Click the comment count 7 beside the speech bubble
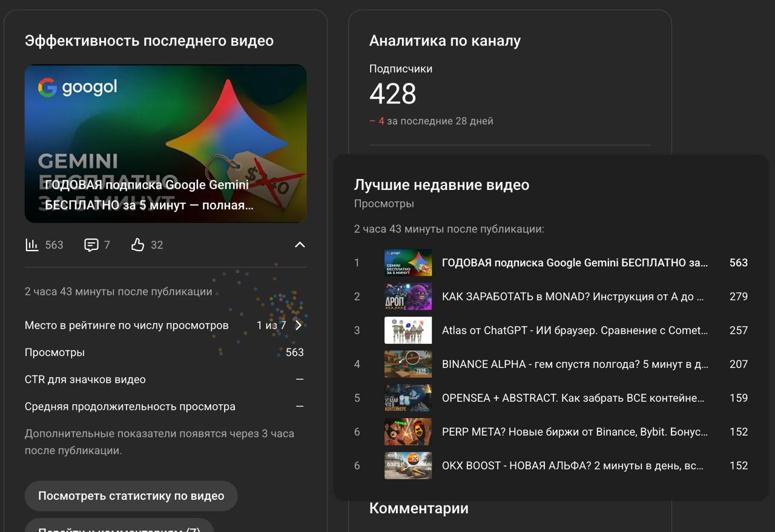This screenshot has height=532, width=775. (x=107, y=245)
